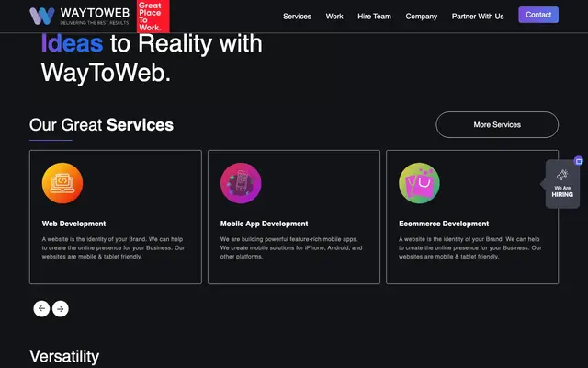This screenshot has height=368, width=588.
Task: Click the Delivering The Best Results tagline
Action: pos(94,23)
